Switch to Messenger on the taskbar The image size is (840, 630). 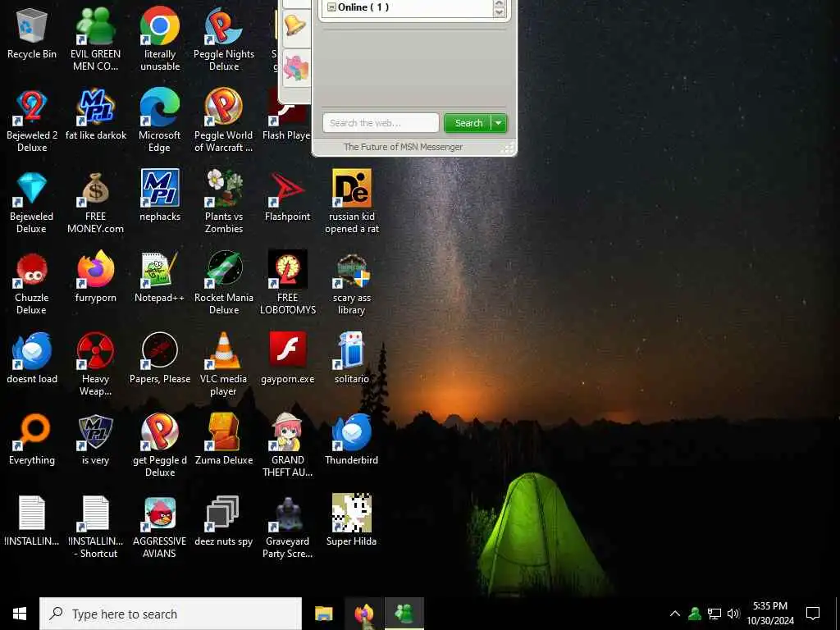tap(404, 614)
